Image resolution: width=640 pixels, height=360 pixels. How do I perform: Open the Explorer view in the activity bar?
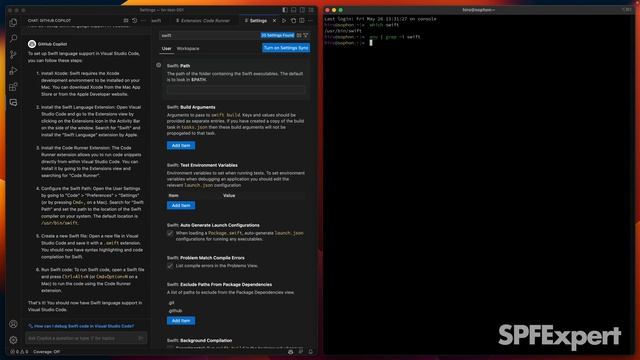[x=13, y=22]
